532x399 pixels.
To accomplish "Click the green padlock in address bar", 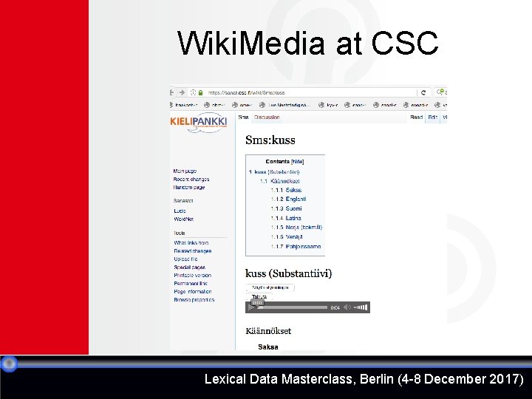I will tap(200, 92).
